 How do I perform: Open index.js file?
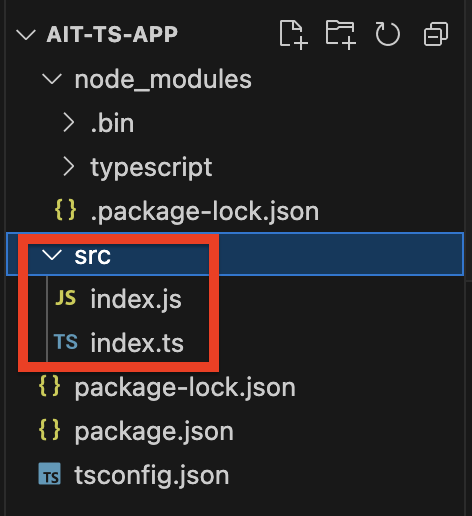[x=136, y=299]
